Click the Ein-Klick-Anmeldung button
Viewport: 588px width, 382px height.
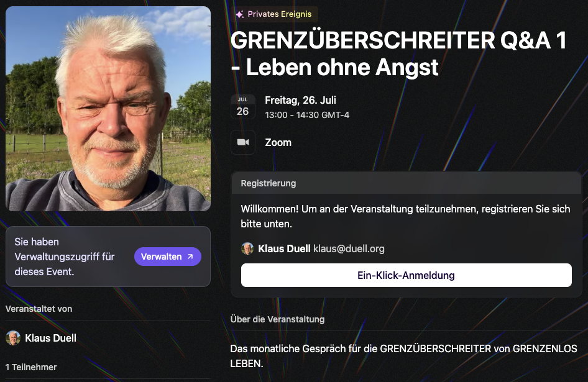coord(406,275)
